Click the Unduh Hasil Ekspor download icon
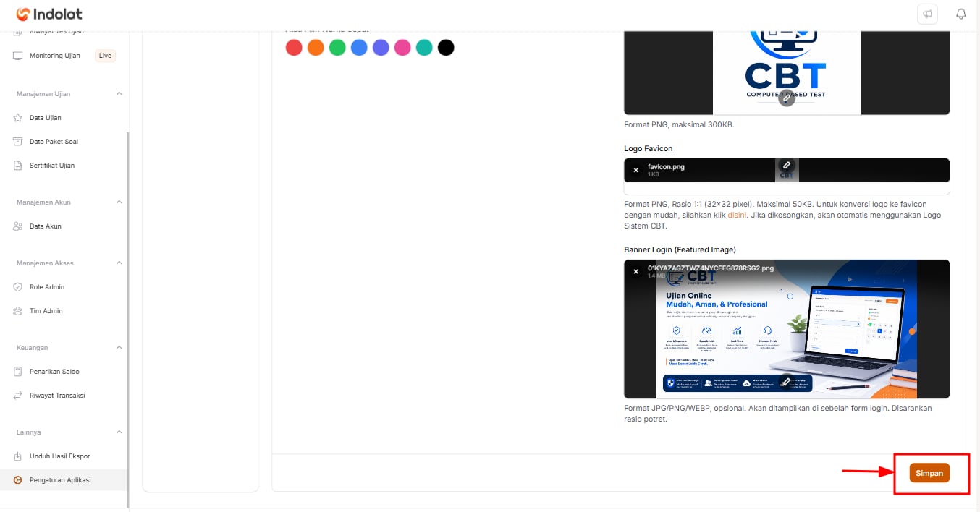Viewport: 980px width, 512px height. (18, 456)
